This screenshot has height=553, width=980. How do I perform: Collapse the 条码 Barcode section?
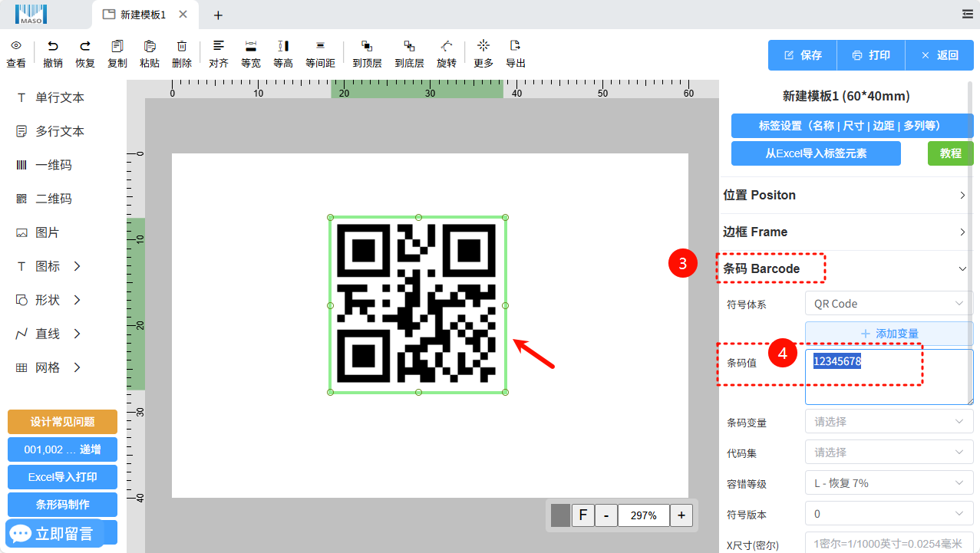coord(845,268)
